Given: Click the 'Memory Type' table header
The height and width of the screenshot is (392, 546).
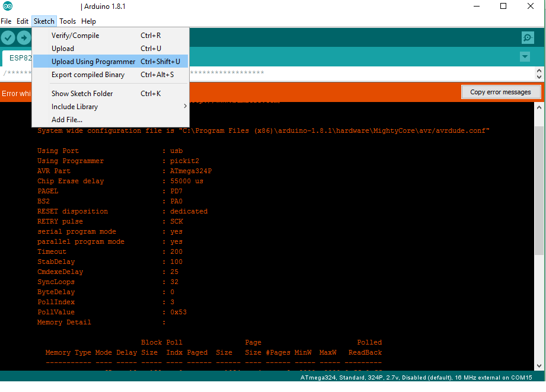Looking at the screenshot, I should (x=68, y=353).
